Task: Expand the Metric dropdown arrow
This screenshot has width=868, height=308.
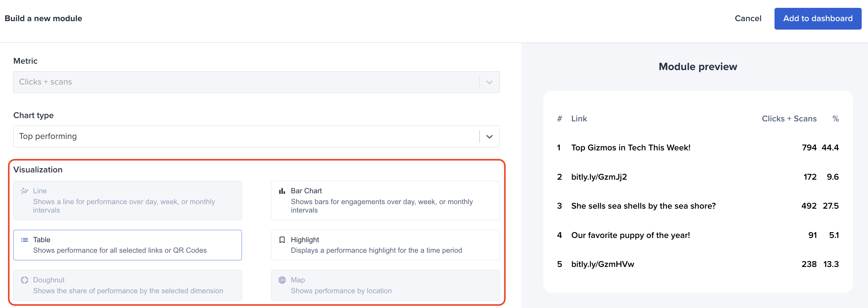Action: click(489, 82)
